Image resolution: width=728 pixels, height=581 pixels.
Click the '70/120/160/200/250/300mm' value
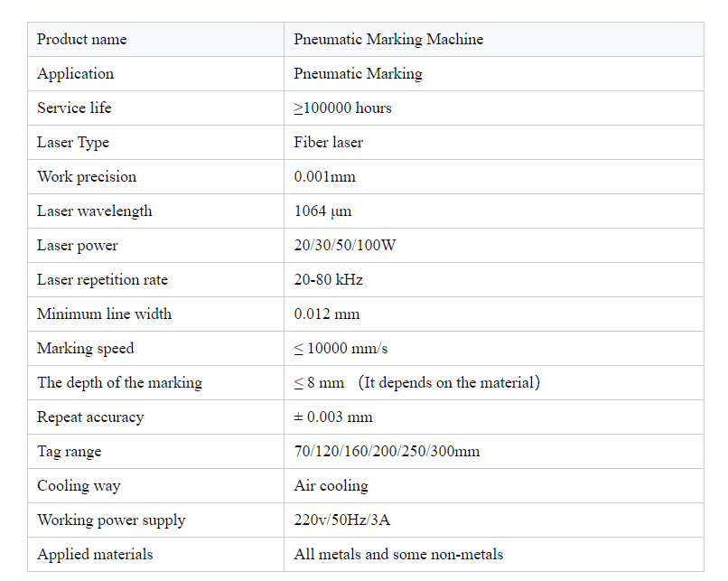tap(387, 452)
